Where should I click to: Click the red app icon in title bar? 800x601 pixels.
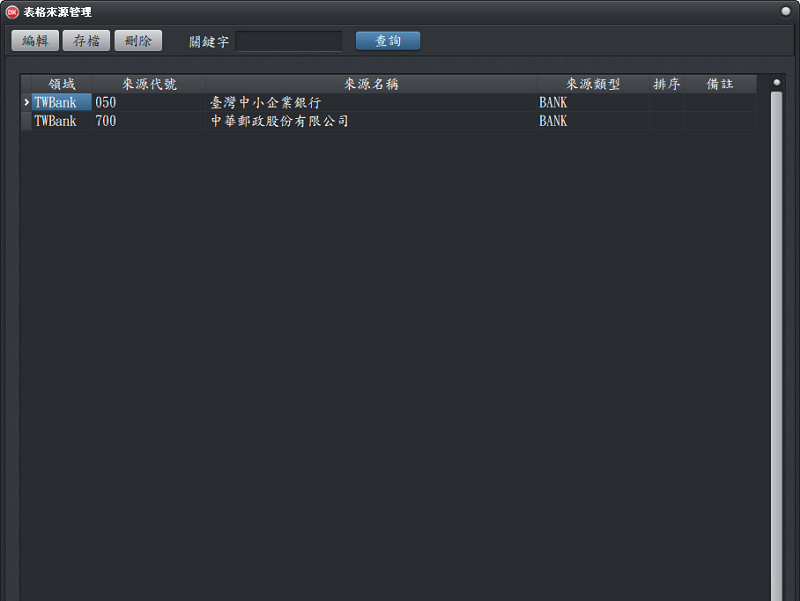12,12
